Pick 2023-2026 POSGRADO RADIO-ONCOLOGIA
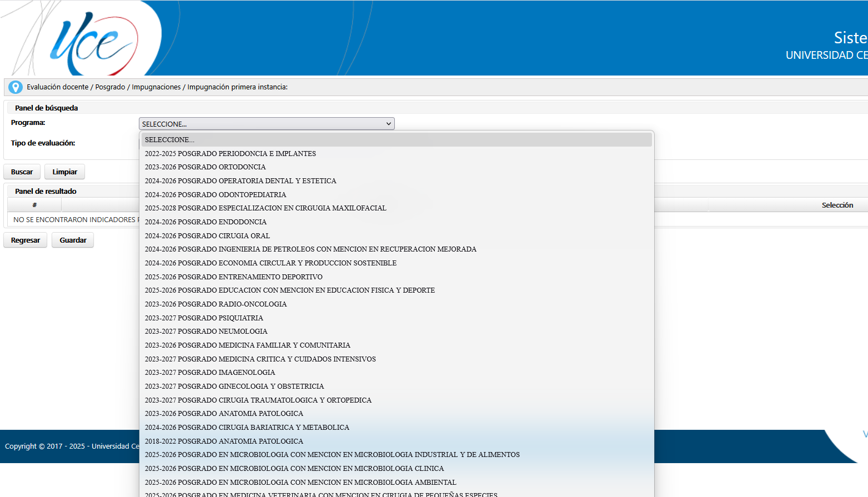 (x=215, y=304)
